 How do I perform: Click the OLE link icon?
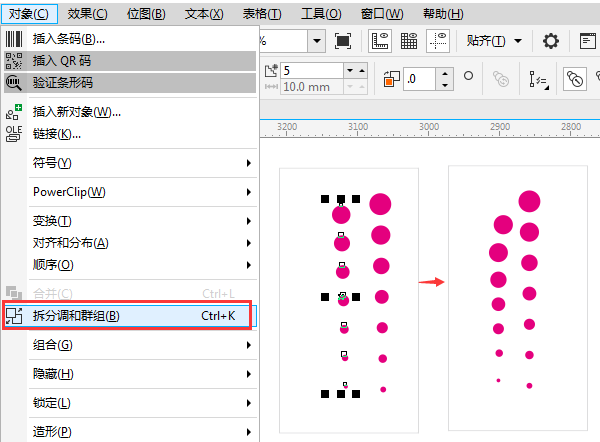tap(14, 133)
